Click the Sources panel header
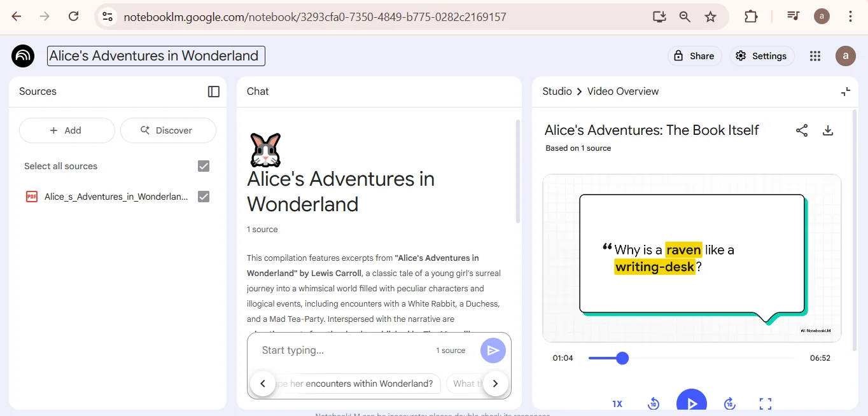 click(38, 92)
